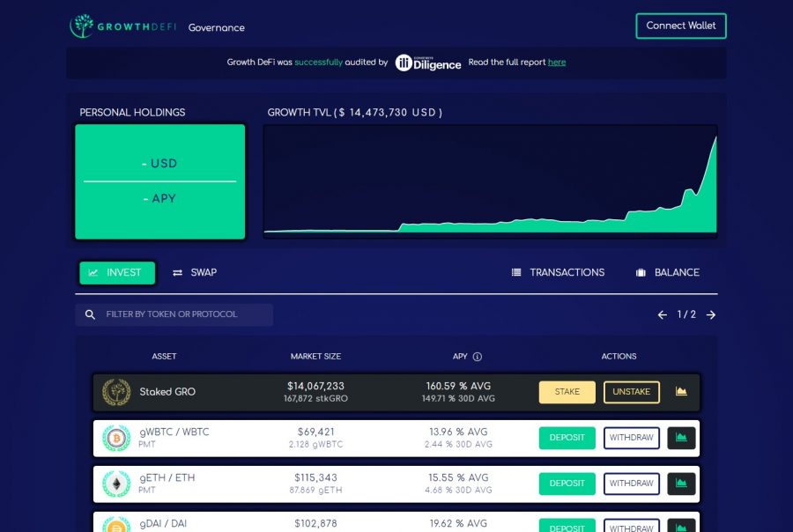Click the MARKET SIZE column header
The width and height of the screenshot is (793, 532).
coord(315,357)
